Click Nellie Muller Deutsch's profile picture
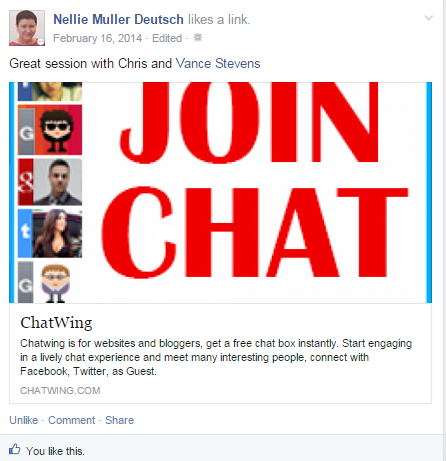Screen dimensions: 446x461 27,28
